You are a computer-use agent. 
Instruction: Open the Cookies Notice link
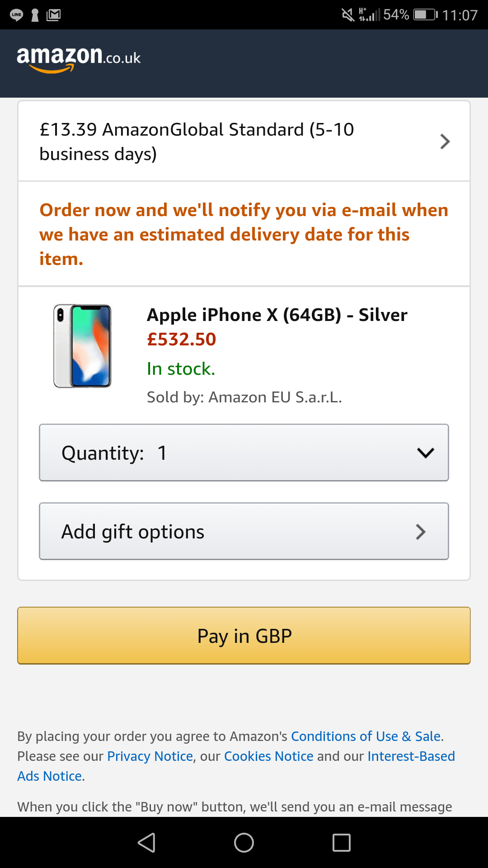(x=269, y=756)
